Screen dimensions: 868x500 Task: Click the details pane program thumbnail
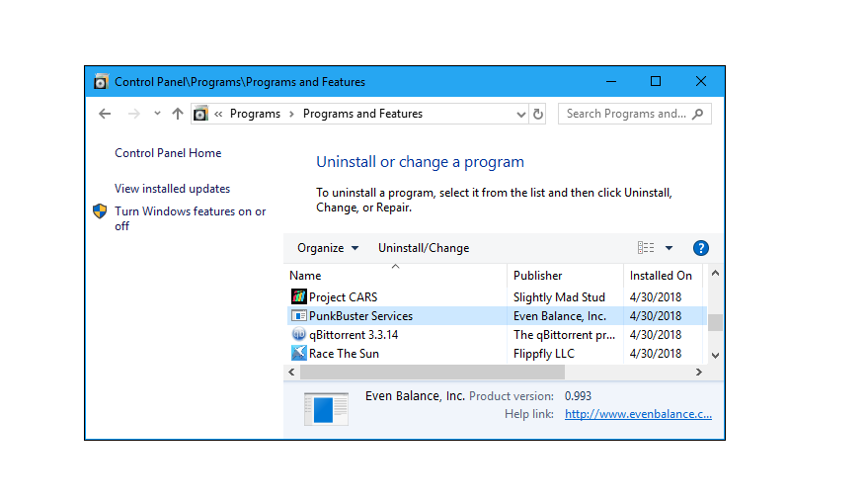(326, 409)
